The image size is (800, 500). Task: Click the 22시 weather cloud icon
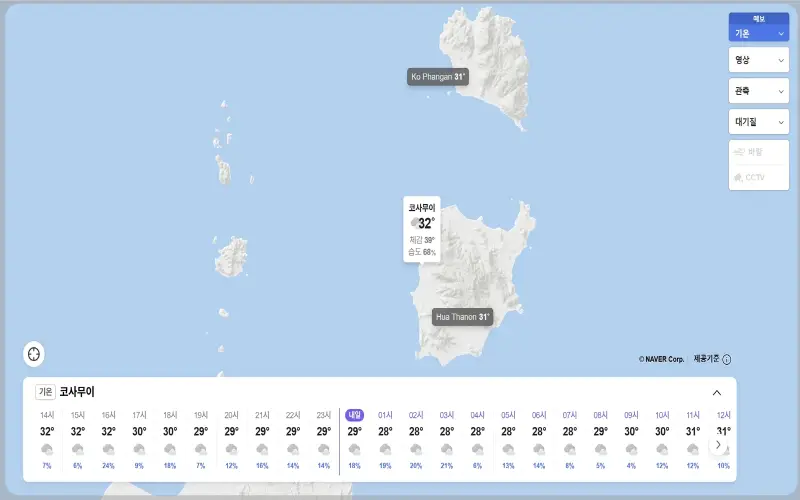[293, 449]
